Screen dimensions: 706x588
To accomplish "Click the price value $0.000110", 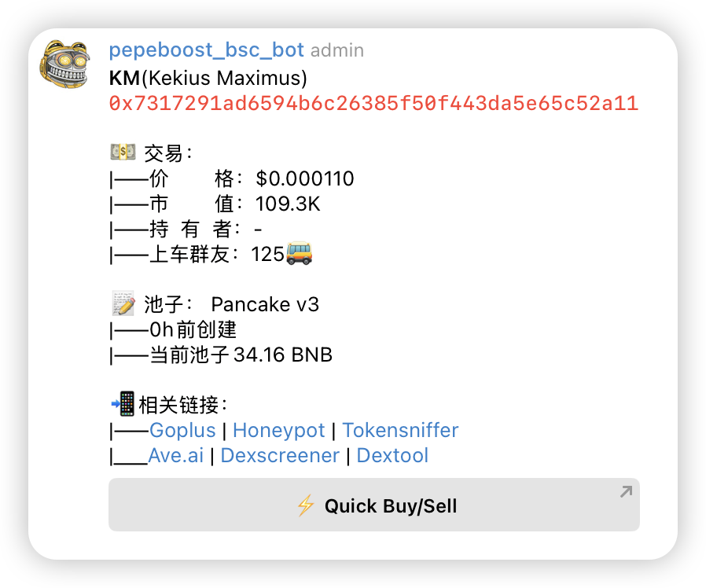I will [x=305, y=178].
